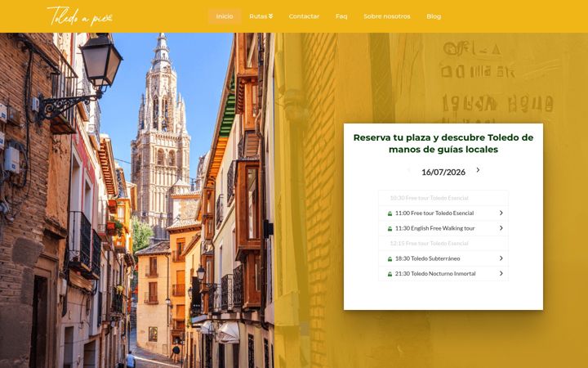Click green lock icon beside 11:30 tour
Viewport: 588px width, 368px height.
[390, 229]
